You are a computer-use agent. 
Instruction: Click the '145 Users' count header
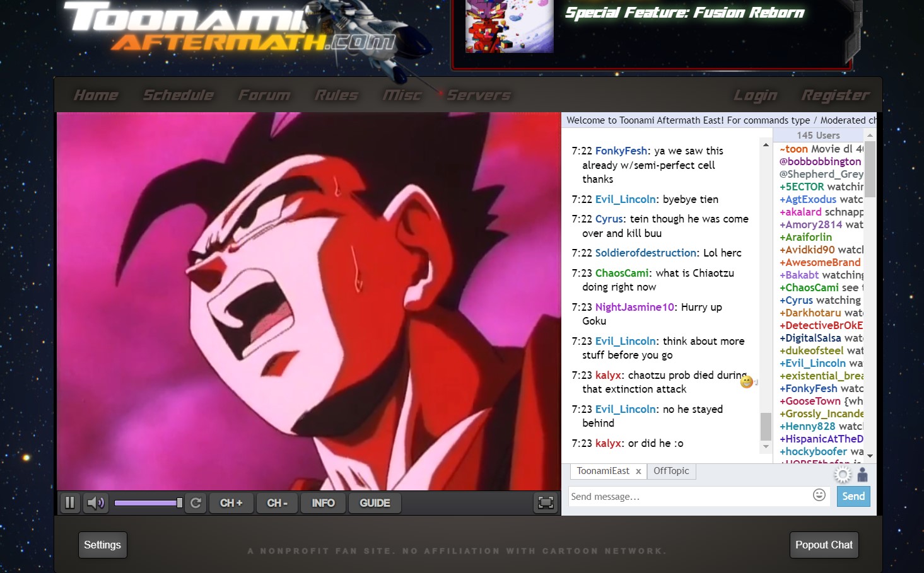(x=818, y=136)
